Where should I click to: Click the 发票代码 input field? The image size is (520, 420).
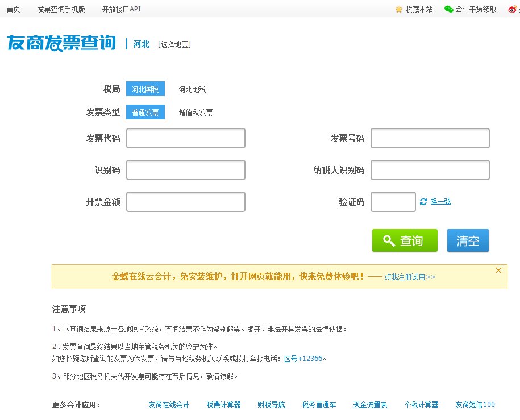(186, 138)
